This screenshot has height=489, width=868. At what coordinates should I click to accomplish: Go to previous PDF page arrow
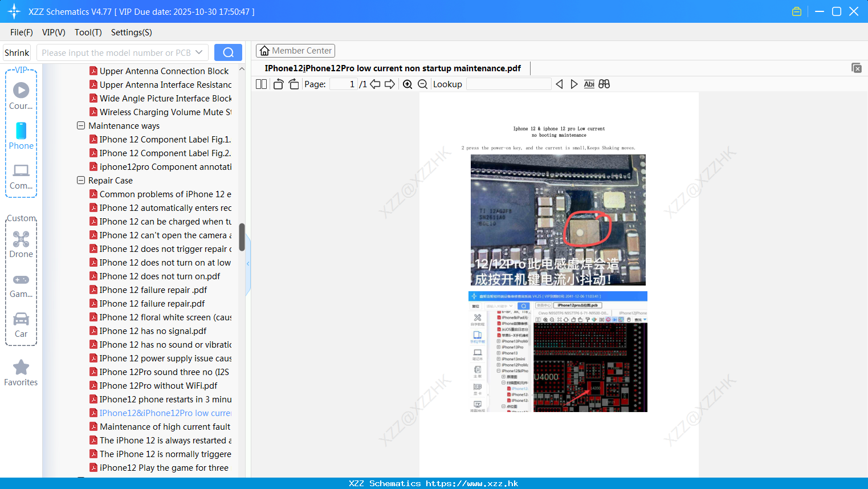point(375,84)
